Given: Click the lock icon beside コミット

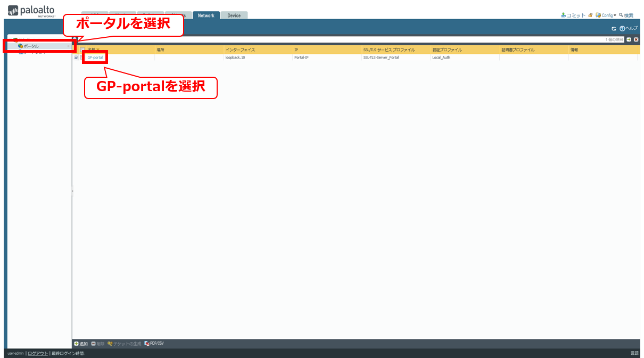Looking at the screenshot, I should coord(591,15).
